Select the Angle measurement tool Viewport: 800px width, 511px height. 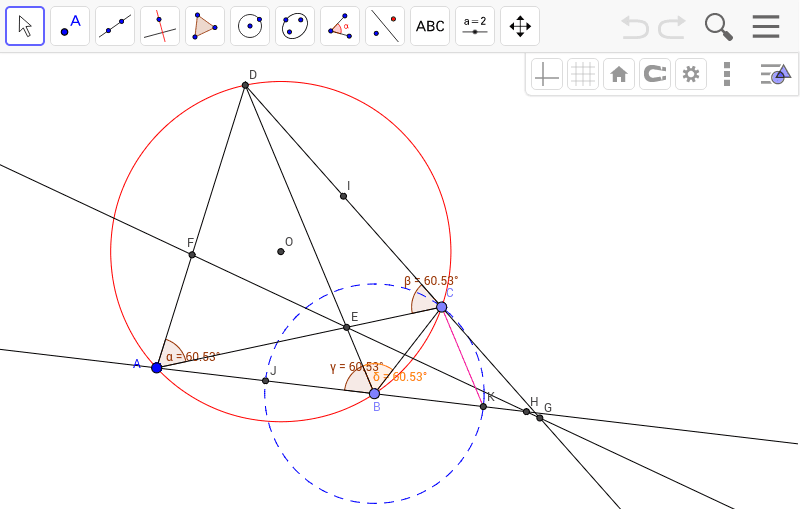coord(340,26)
